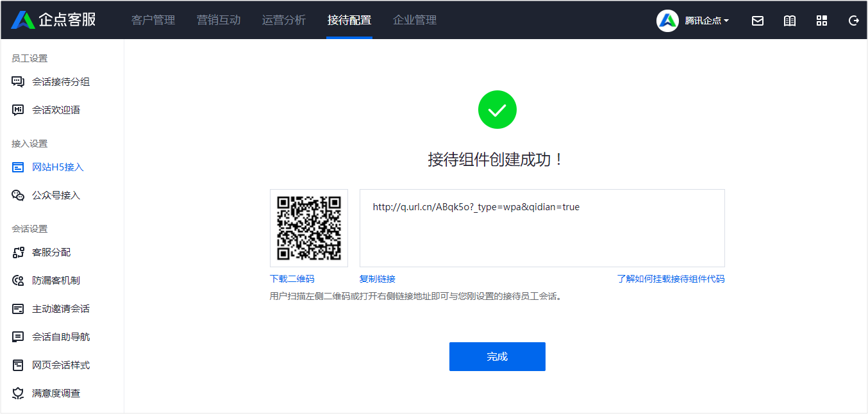The width and height of the screenshot is (868, 414).
Task: Open the 营销互动 tab
Action: point(219,20)
